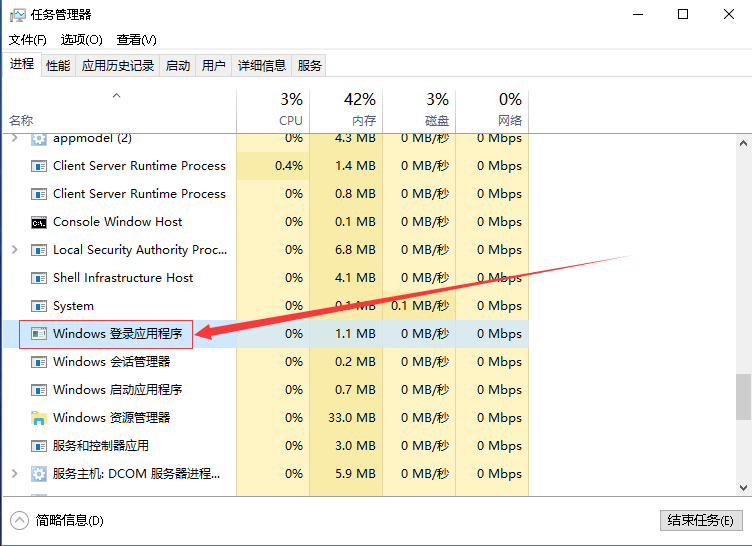Click the 结束任务(E) button
Image resolution: width=752 pixels, height=546 pixels.
[x=701, y=521]
